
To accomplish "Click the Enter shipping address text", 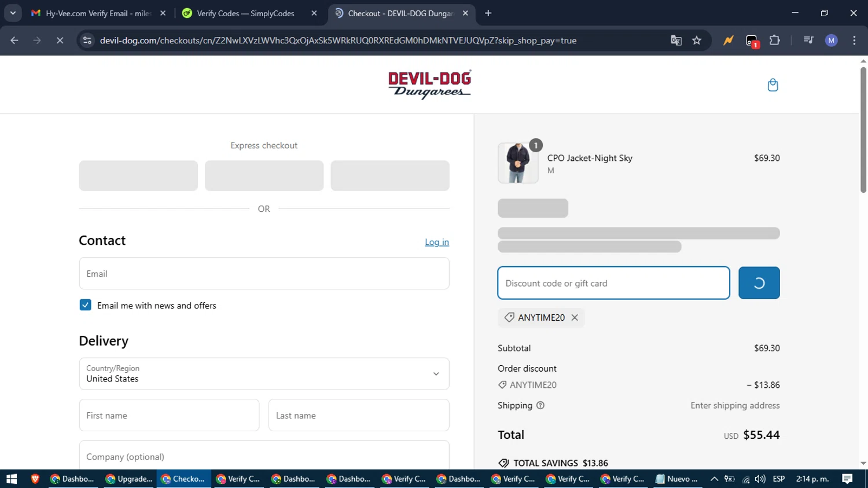I will click(735, 405).
